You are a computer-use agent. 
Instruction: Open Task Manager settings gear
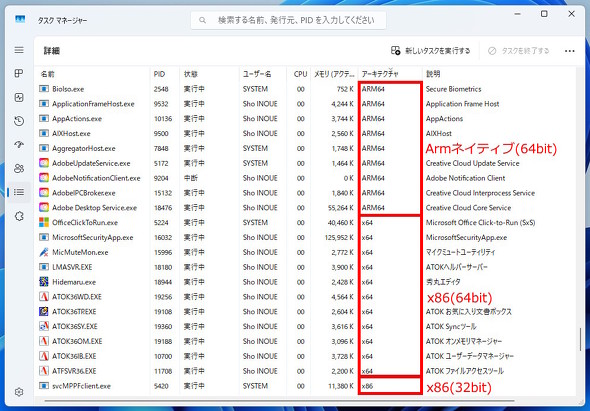pos(19,391)
